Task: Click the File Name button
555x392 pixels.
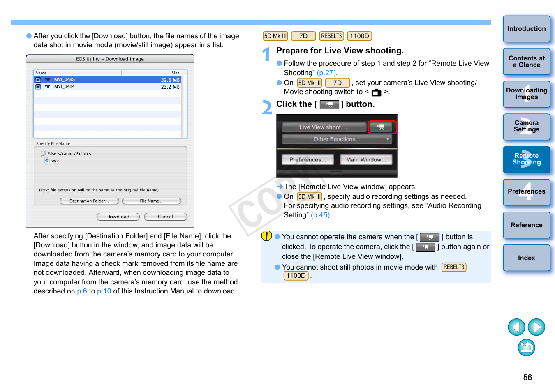Action: tap(151, 201)
